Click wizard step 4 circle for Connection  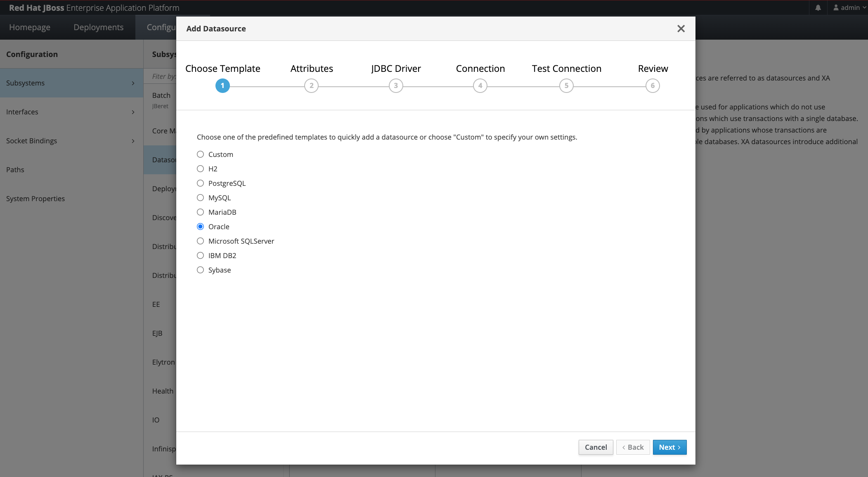coord(480,85)
